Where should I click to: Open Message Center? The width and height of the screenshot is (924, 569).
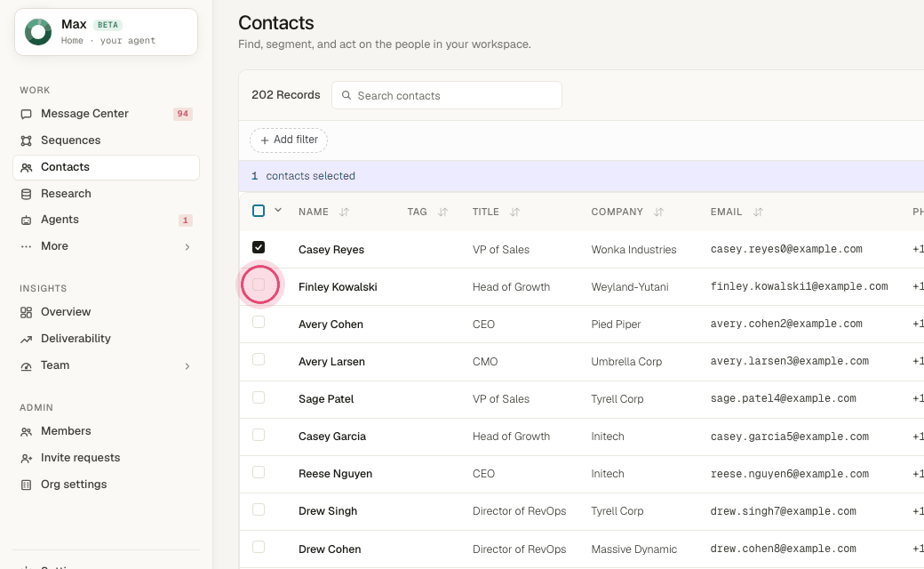click(106, 114)
